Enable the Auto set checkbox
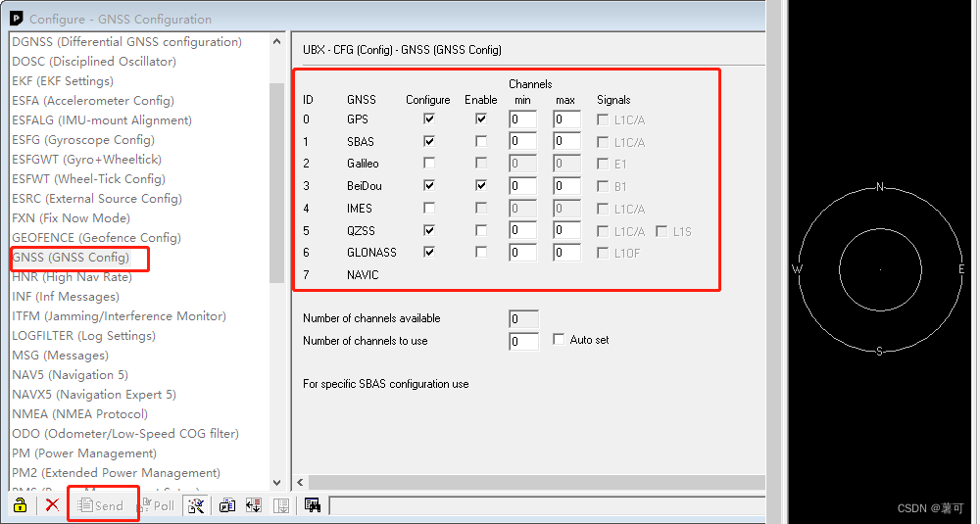This screenshot has width=980, height=524. coord(559,339)
